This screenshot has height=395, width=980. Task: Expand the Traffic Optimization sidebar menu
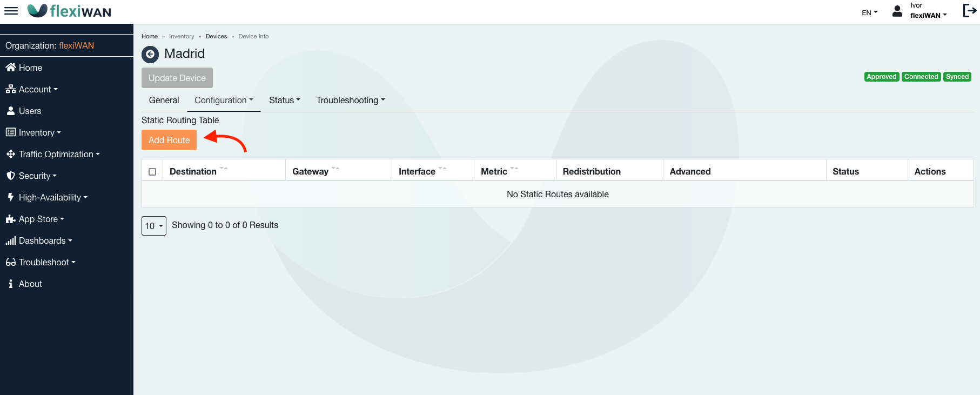coord(56,154)
